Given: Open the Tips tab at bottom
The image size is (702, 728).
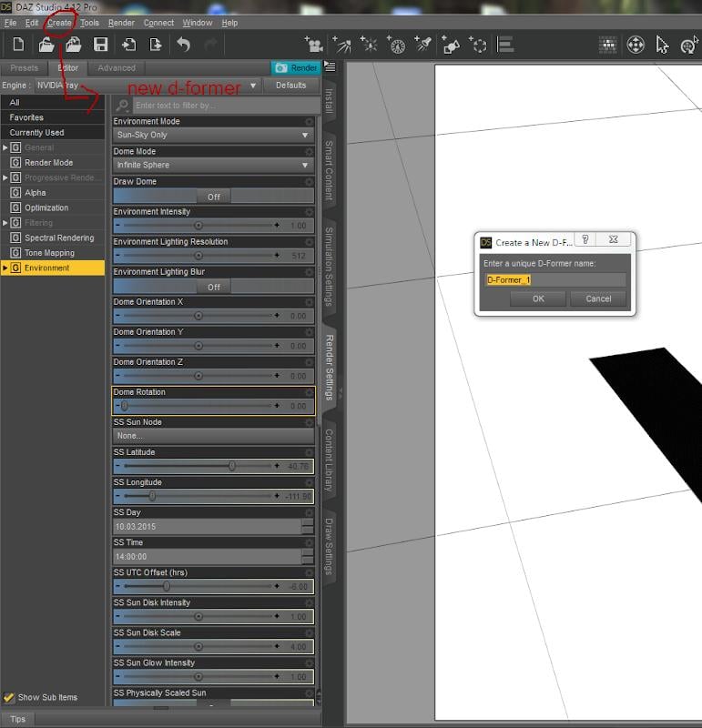Looking at the screenshot, I should coord(17,719).
